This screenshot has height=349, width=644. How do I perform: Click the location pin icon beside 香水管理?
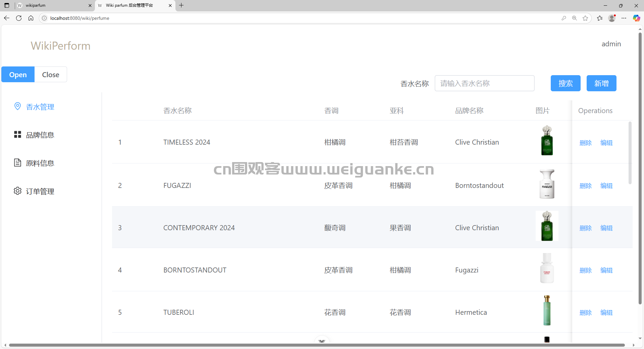click(x=17, y=106)
